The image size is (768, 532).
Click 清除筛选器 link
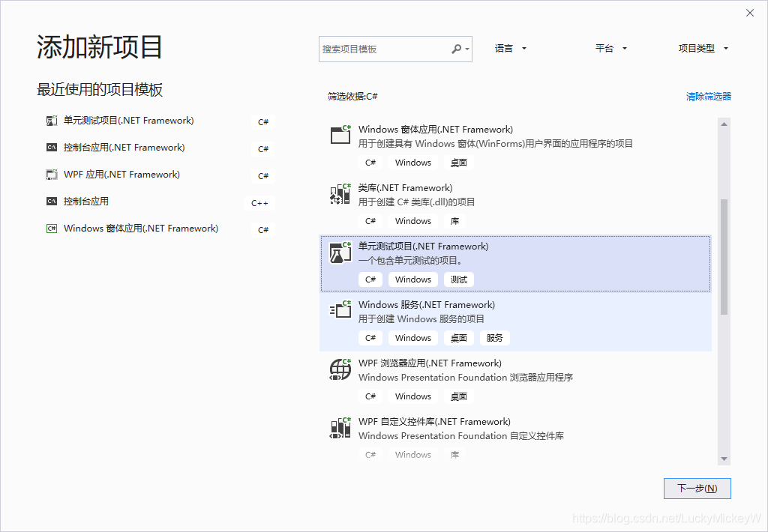coord(708,97)
